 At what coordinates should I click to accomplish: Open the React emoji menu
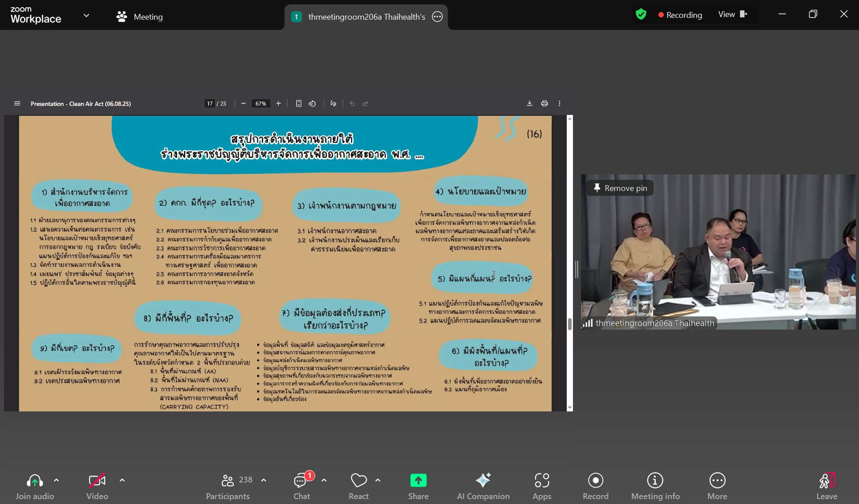(x=359, y=486)
